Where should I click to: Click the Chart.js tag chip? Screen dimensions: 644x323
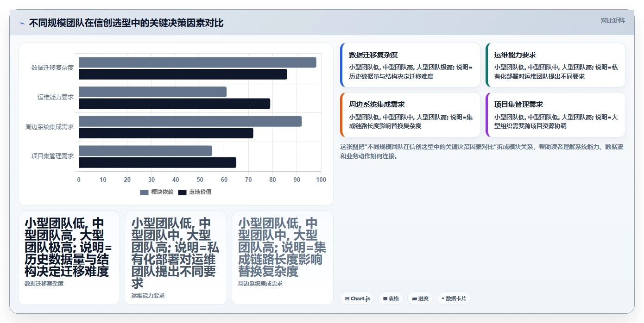click(x=357, y=298)
